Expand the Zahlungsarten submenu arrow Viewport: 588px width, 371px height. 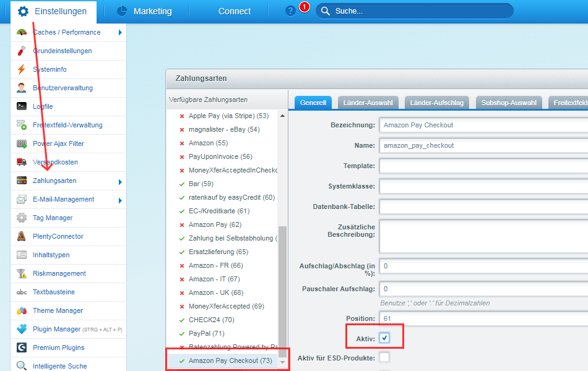click(x=120, y=182)
